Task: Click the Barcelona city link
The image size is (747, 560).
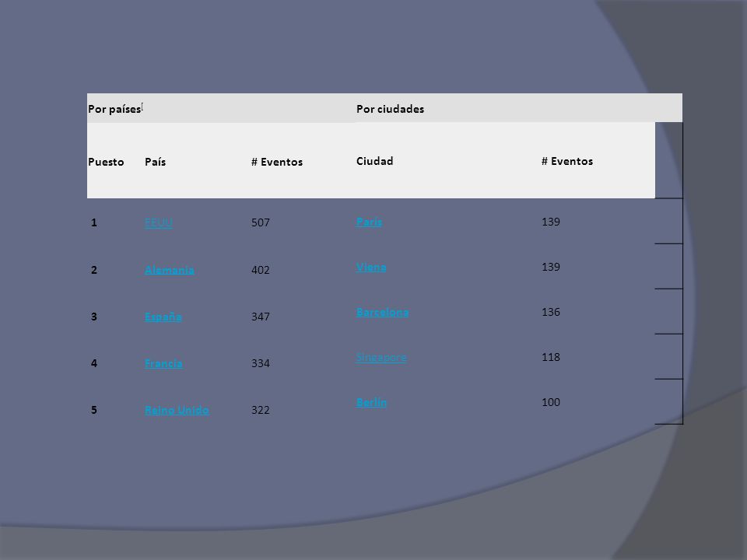Action: (x=383, y=313)
